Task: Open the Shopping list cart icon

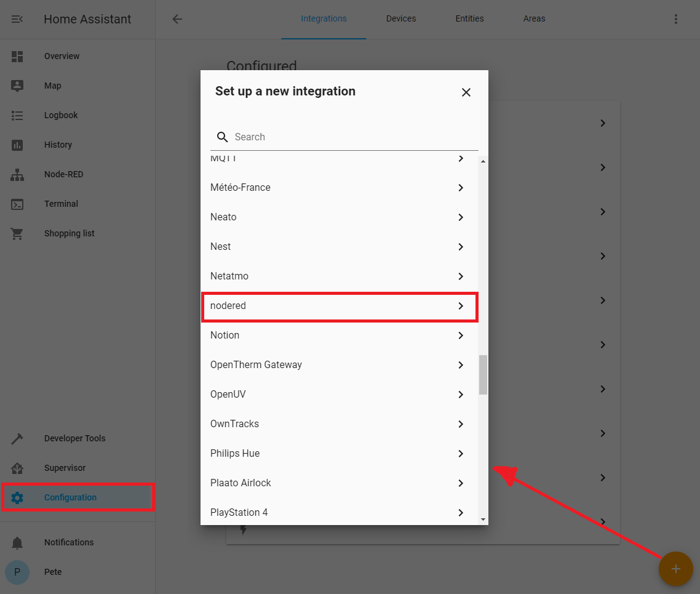Action: pos(17,233)
